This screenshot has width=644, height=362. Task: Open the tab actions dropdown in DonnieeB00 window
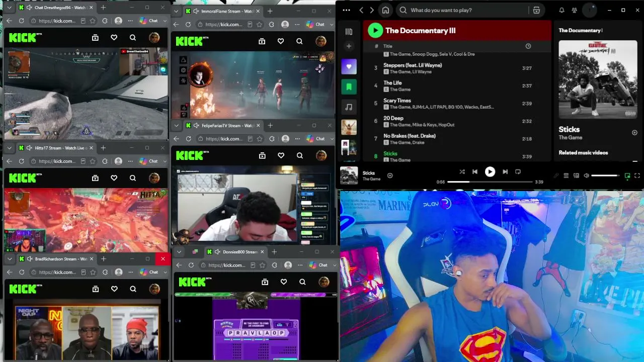179,252
